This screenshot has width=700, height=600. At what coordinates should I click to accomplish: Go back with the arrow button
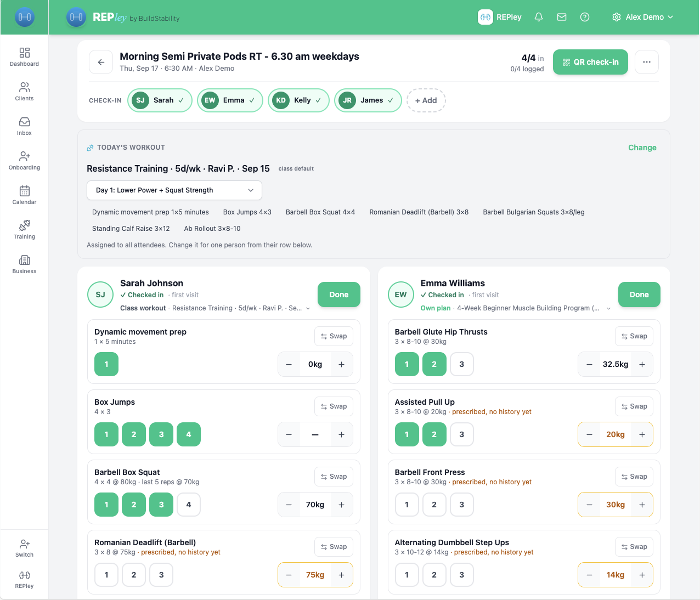point(101,62)
